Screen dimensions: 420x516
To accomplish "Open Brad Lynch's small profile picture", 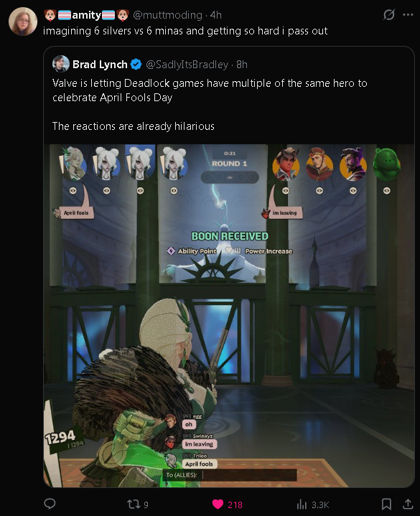I will coord(60,64).
